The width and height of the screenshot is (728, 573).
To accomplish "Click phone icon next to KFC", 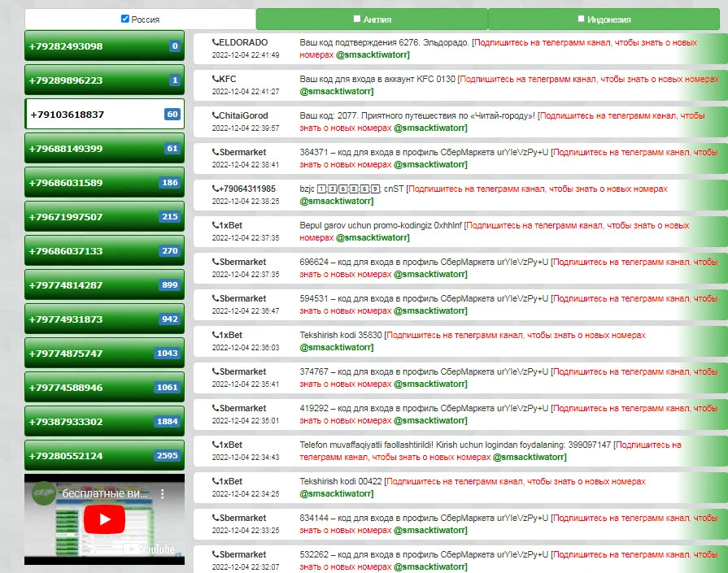I will 216,79.
